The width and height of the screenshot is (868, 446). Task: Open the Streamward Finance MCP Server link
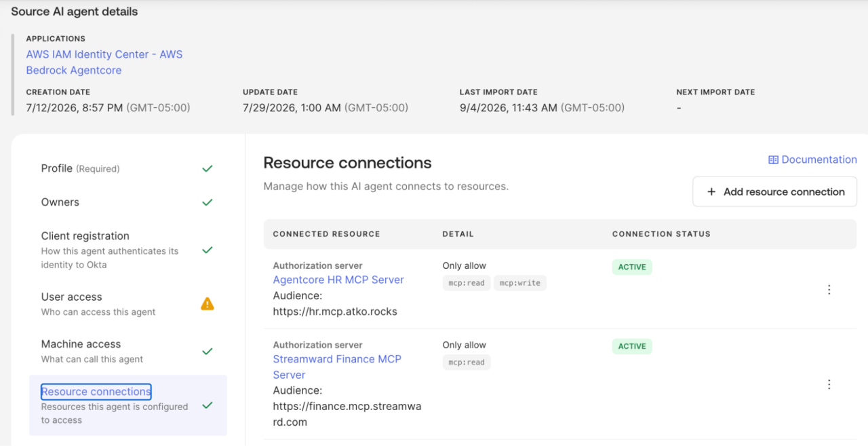337,367
